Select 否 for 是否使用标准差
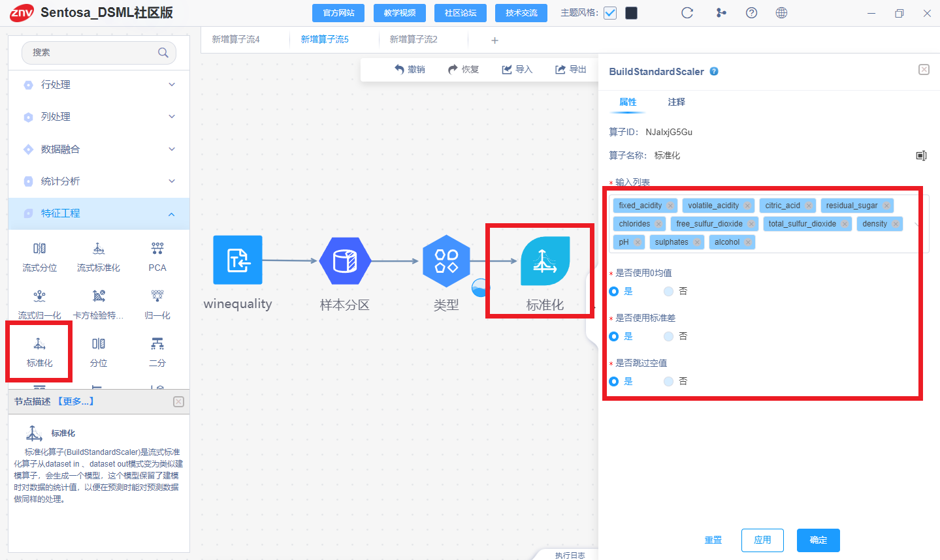Viewport: 940px width, 560px height. (668, 336)
